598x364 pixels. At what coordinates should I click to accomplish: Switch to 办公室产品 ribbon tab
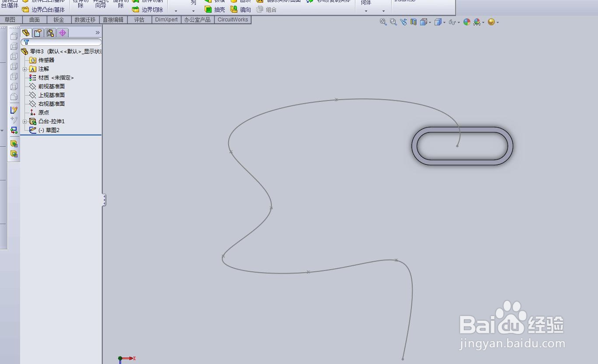197,20
